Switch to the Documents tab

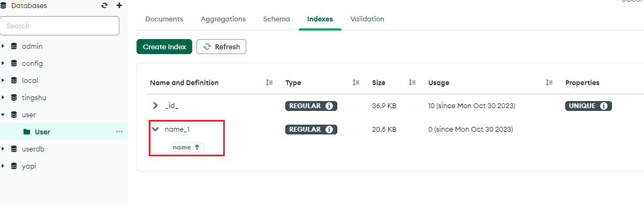164,19
